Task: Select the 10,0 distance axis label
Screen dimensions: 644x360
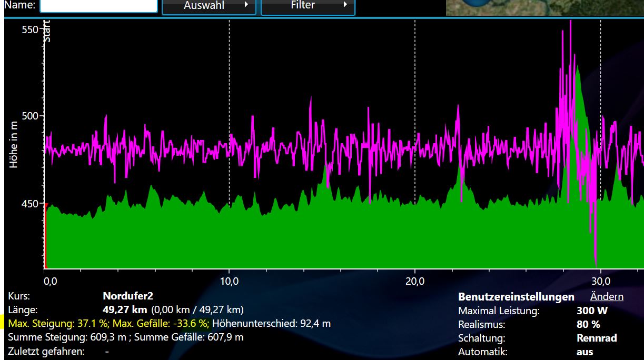Action: click(x=229, y=282)
